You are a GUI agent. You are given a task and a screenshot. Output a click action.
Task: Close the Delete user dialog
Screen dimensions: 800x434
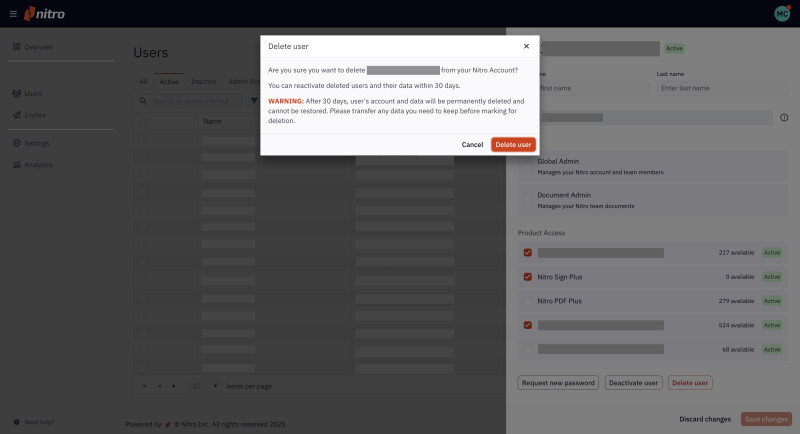tap(526, 46)
